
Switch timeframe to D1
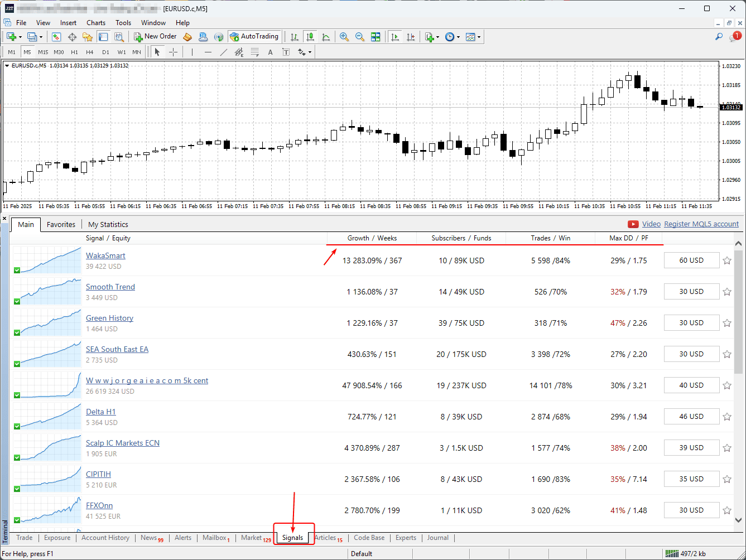[105, 52]
